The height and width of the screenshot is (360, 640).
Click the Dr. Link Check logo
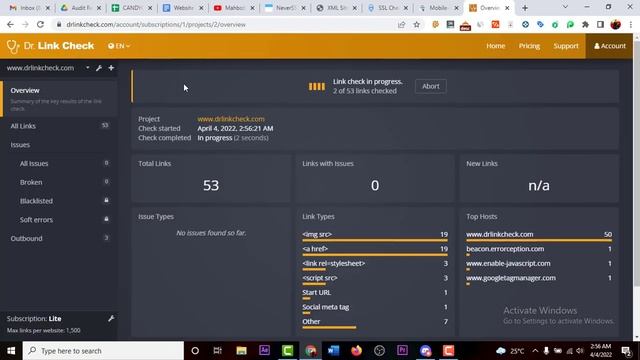pos(51,46)
